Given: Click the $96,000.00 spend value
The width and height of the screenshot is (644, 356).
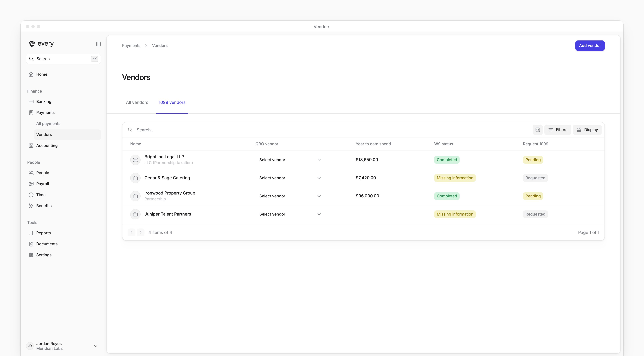Looking at the screenshot, I should [367, 196].
